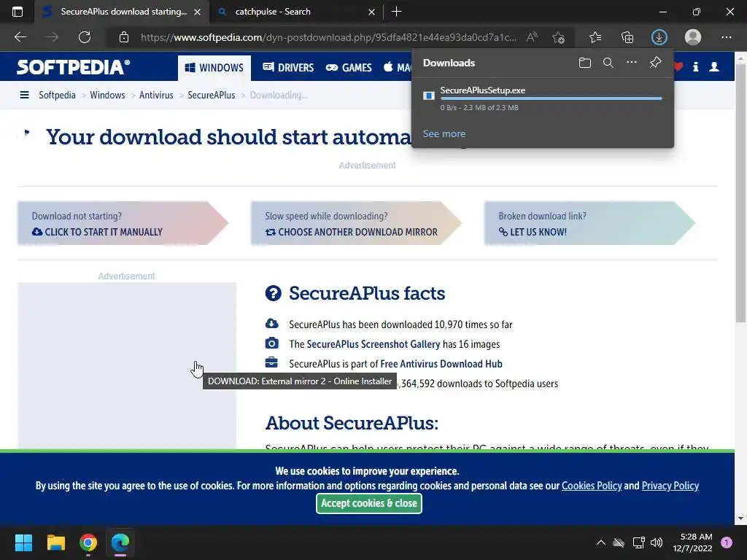747x560 pixels.
Task: Click the page vertical scrollbar thumb
Action: click(x=740, y=192)
